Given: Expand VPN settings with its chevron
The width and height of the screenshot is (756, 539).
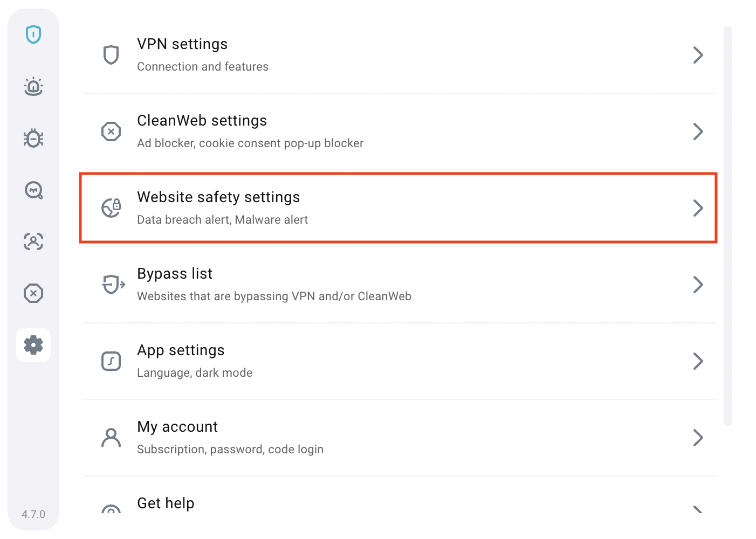Looking at the screenshot, I should pyautogui.click(x=698, y=55).
